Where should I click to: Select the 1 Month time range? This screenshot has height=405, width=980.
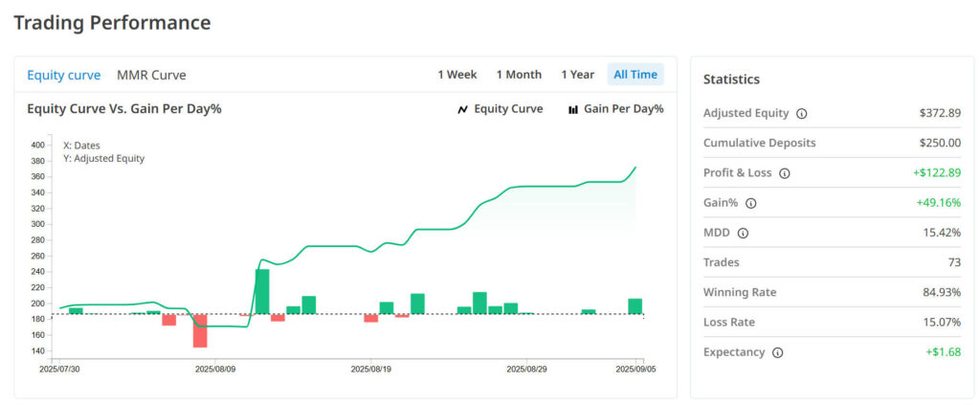click(x=519, y=75)
